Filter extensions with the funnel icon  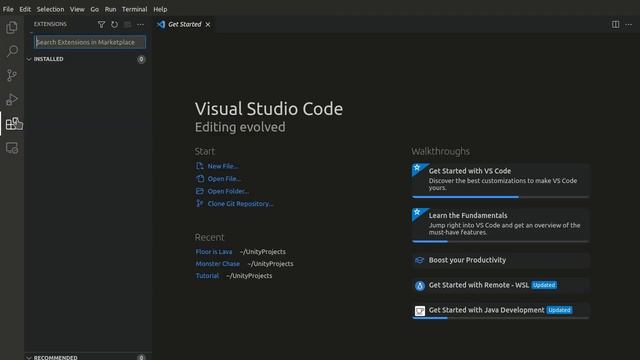click(x=101, y=24)
